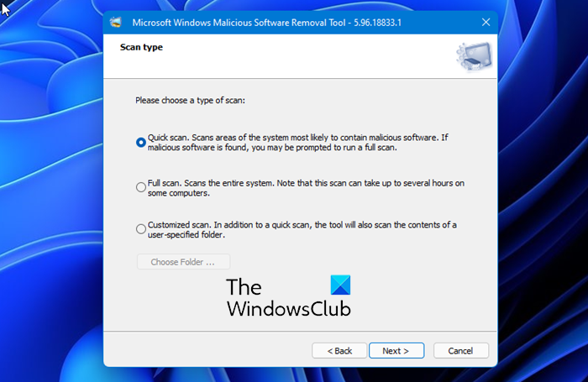Cancel the scan wizard
588x382 pixels.
461,350
